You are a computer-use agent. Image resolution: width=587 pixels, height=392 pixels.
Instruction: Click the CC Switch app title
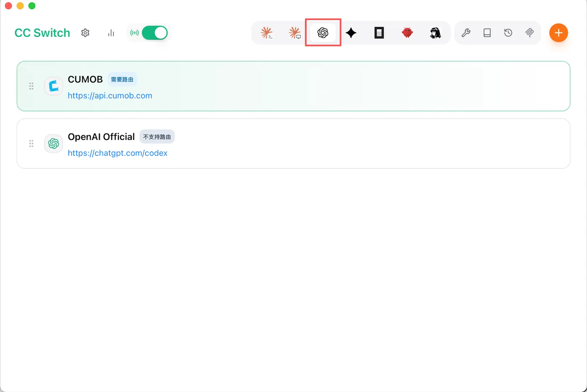[42, 33]
